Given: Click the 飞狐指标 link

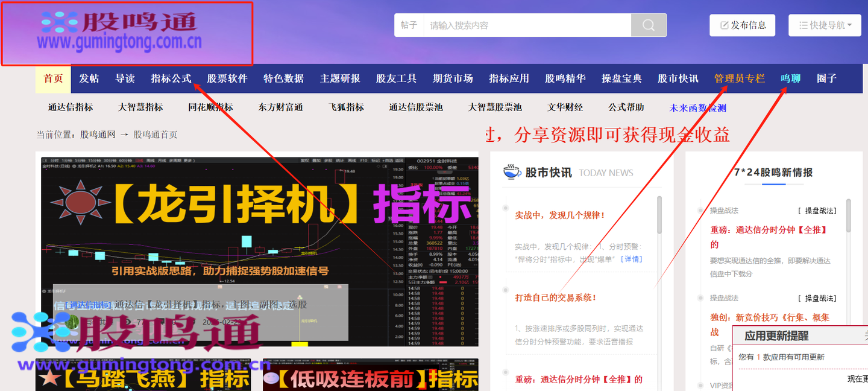Looking at the screenshot, I should [x=347, y=107].
